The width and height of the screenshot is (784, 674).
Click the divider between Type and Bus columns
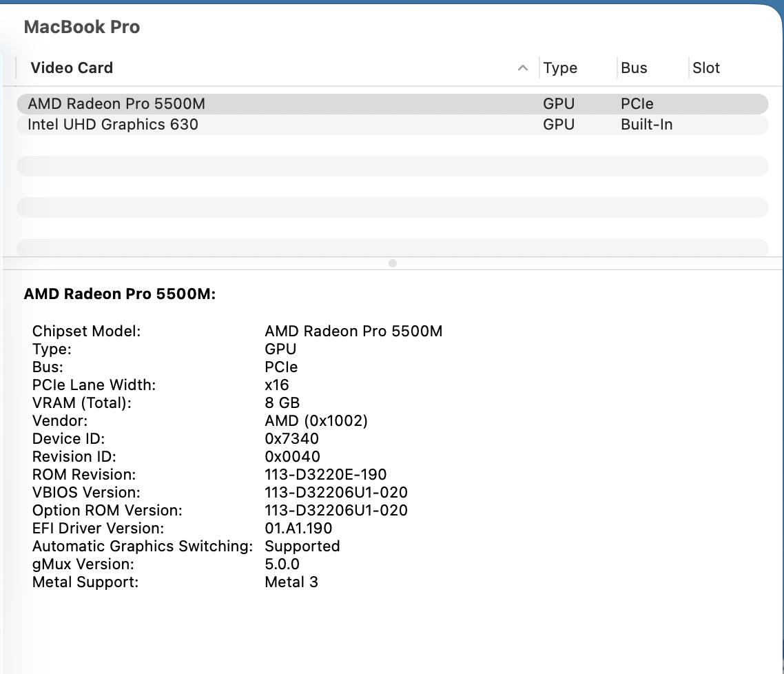617,68
